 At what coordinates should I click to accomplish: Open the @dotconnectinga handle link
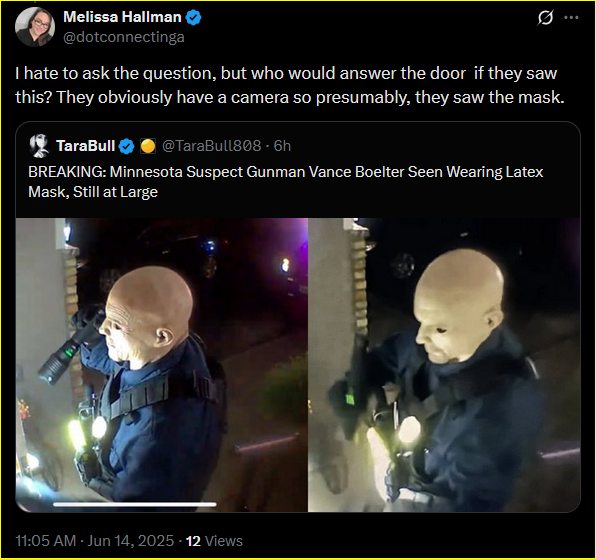124,37
